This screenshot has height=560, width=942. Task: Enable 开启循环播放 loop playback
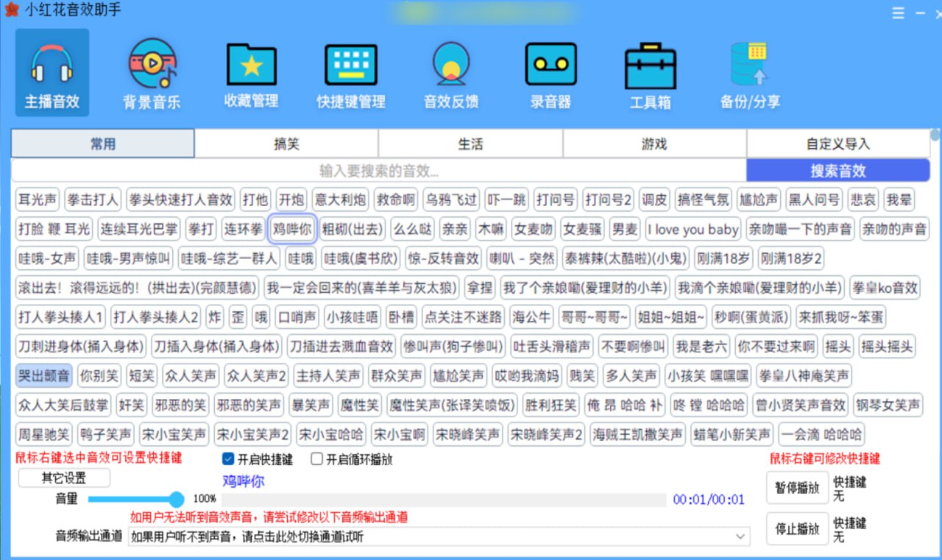pyautogui.click(x=316, y=459)
